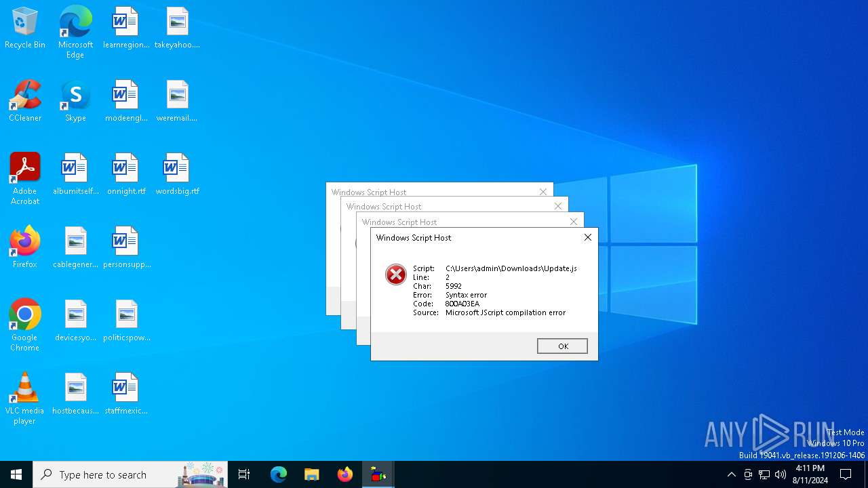Select the modeengl Word document icon
Image resolution: width=868 pixels, height=488 pixels.
point(125,102)
